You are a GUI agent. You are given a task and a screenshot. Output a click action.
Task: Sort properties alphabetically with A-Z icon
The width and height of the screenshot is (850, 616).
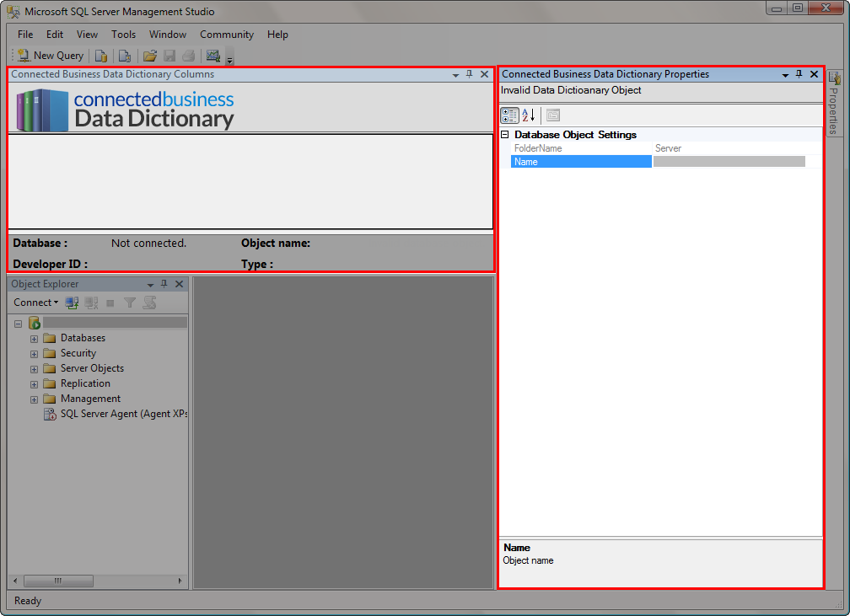click(x=529, y=115)
